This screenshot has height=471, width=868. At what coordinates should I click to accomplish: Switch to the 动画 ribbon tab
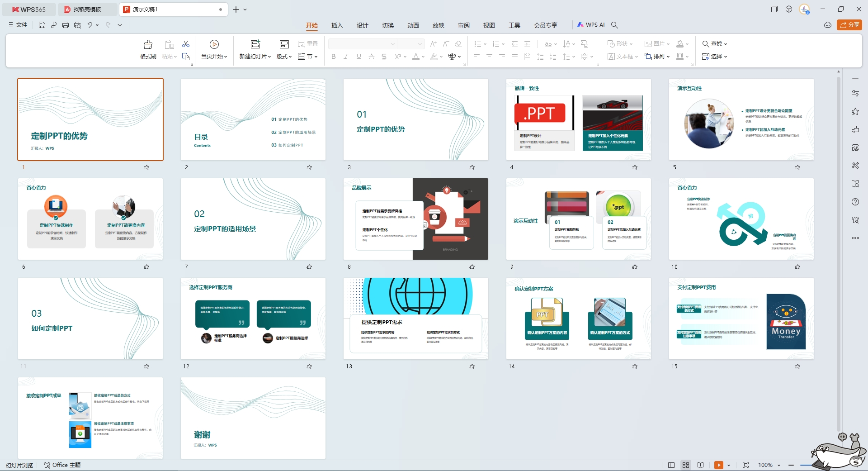coord(413,25)
